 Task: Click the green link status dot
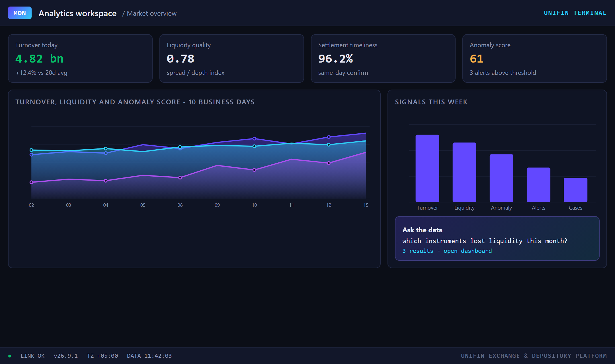[x=10, y=356]
